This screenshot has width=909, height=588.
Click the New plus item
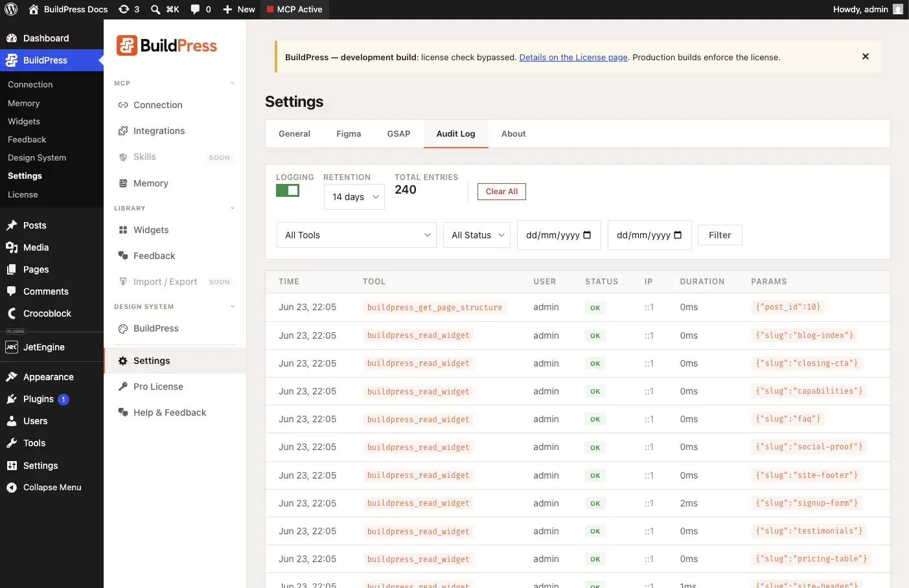click(238, 9)
